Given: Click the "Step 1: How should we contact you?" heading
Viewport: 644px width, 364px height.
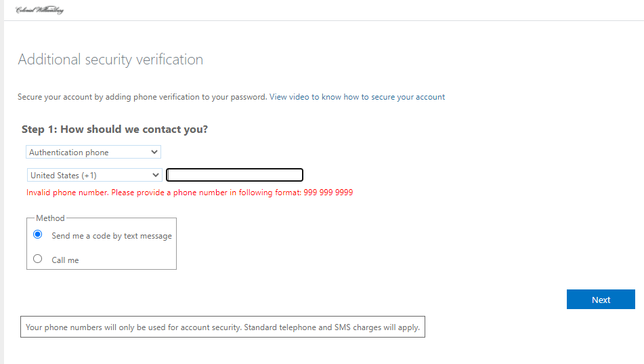Looking at the screenshot, I should 114,129.
